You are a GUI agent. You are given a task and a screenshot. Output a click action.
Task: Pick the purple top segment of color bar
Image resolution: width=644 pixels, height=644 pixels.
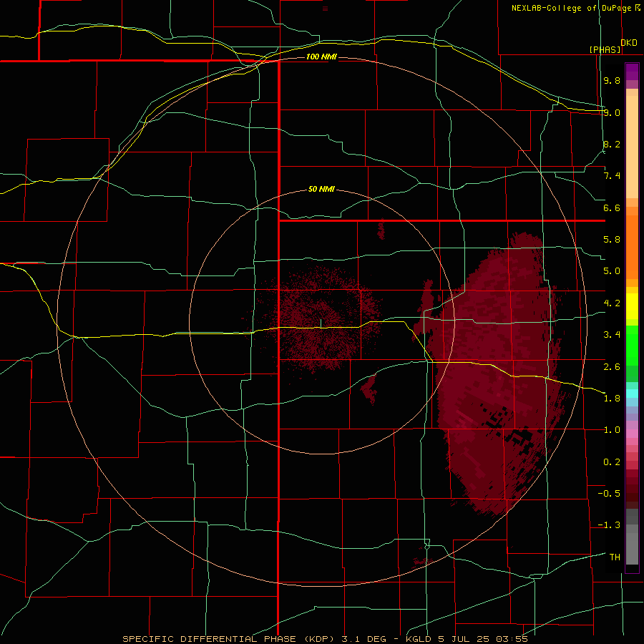pyautogui.click(x=632, y=72)
